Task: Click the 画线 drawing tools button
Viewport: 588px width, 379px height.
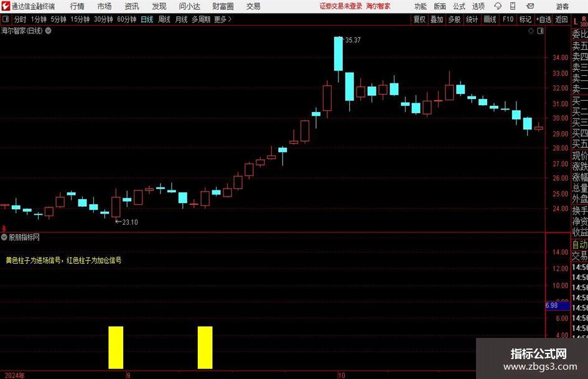Action: [490, 19]
